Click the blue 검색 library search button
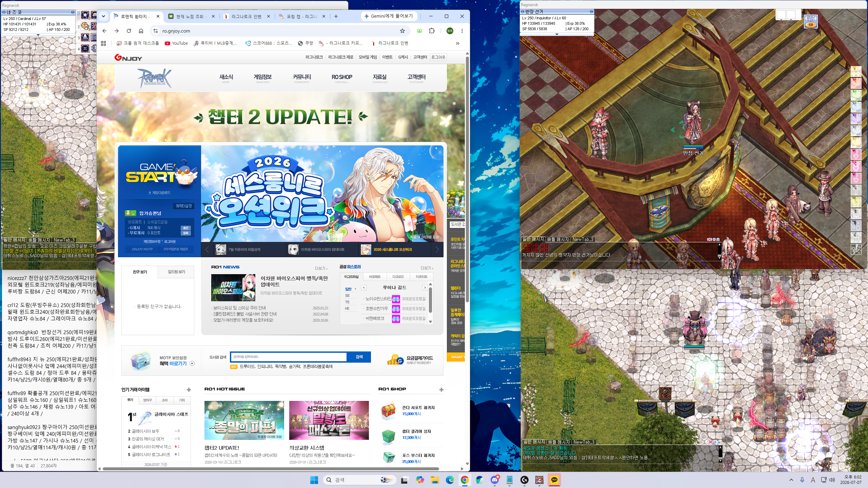 click(x=359, y=357)
